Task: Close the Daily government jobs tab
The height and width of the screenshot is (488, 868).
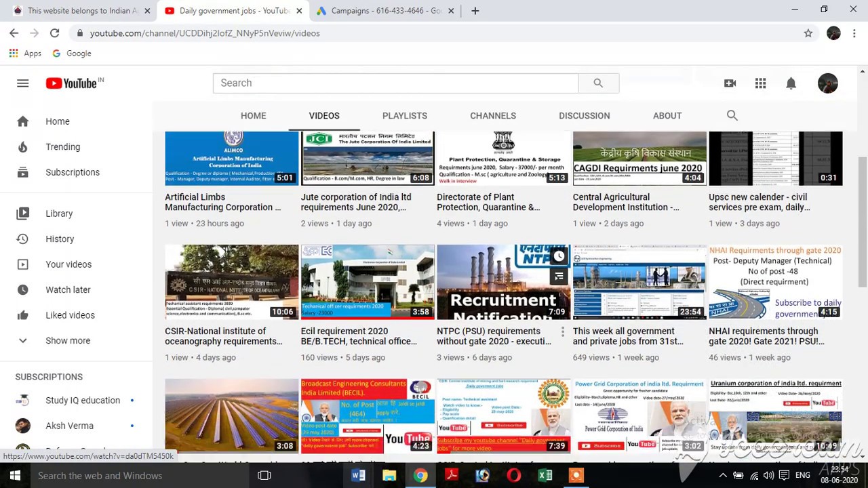Action: 298,11
